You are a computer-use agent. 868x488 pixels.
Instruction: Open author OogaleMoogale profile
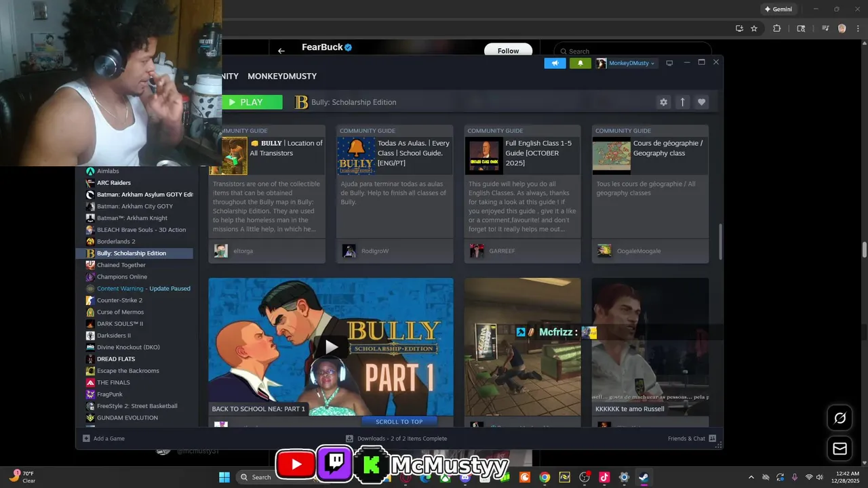pos(638,251)
